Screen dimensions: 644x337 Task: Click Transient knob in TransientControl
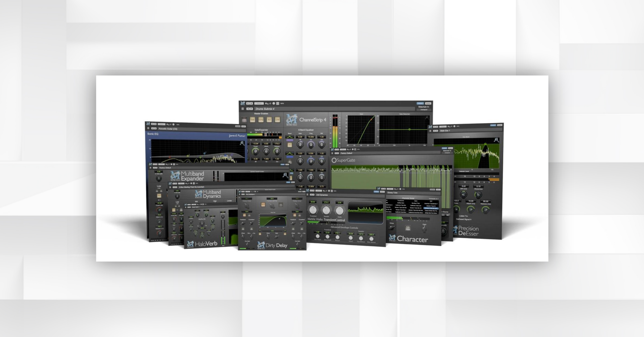313,210
